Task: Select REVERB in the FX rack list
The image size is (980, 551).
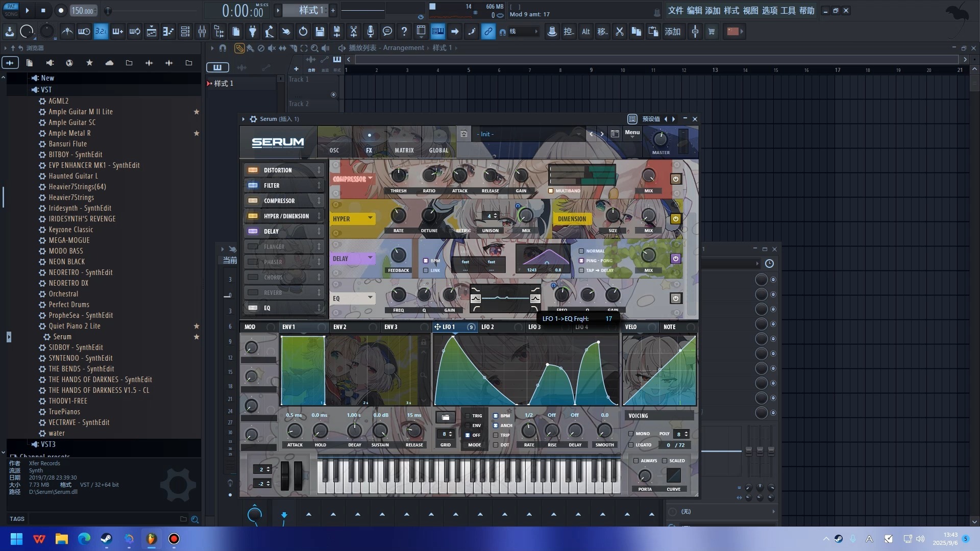Action: (x=283, y=293)
